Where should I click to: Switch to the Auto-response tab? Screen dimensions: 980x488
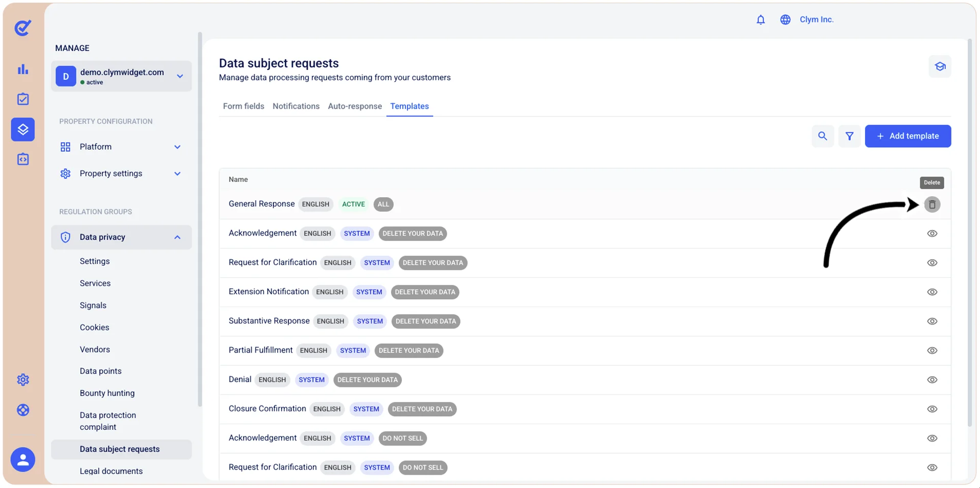point(355,106)
